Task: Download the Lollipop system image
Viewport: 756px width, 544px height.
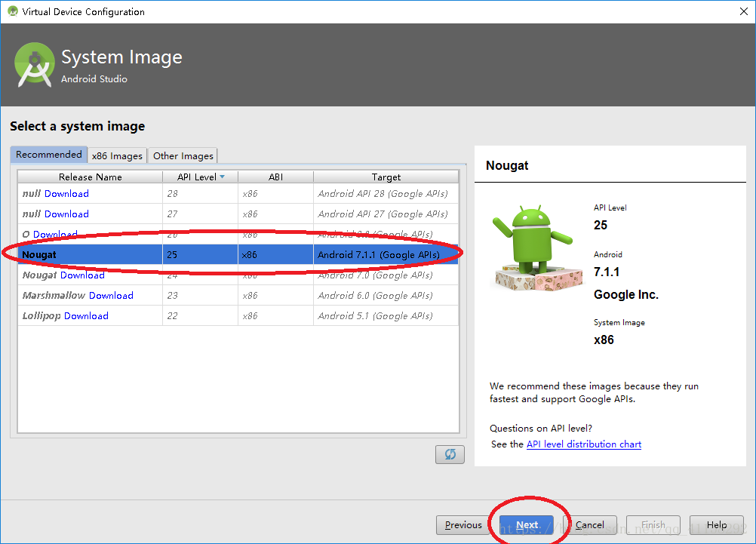Action: [86, 315]
